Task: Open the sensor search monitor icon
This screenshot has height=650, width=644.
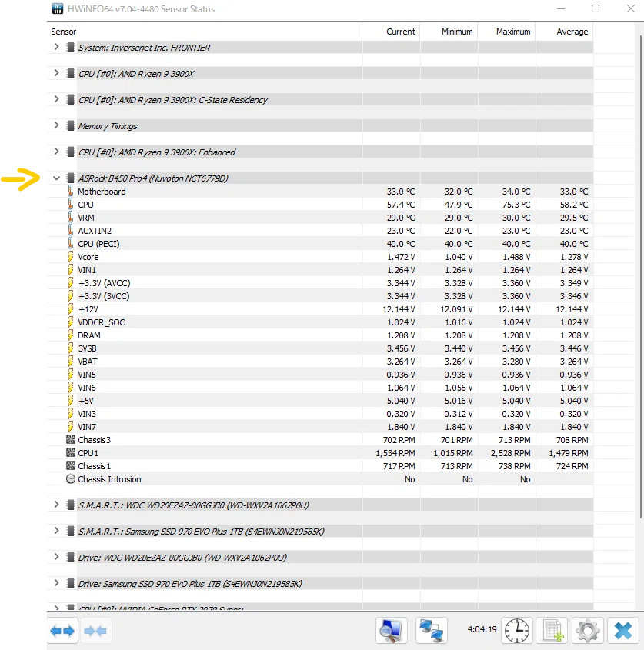Action: pos(391,631)
